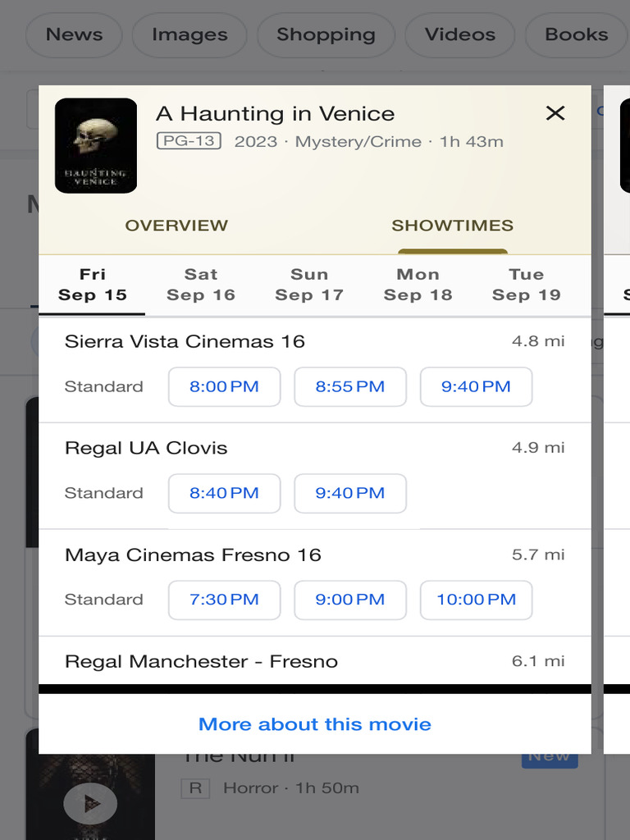Book 8:00 PM at Sierra Vista Cinemas
Image resolution: width=630 pixels, height=840 pixels.
pyautogui.click(x=224, y=387)
